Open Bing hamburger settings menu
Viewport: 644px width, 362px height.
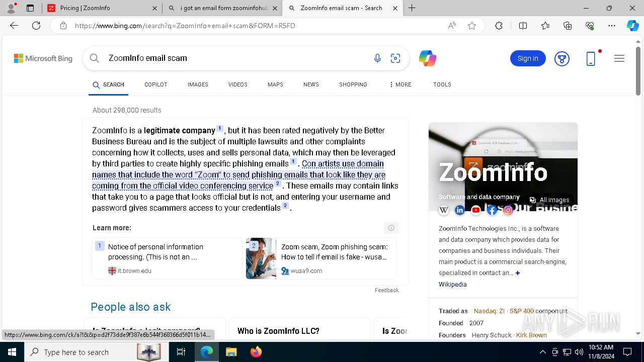click(x=619, y=58)
